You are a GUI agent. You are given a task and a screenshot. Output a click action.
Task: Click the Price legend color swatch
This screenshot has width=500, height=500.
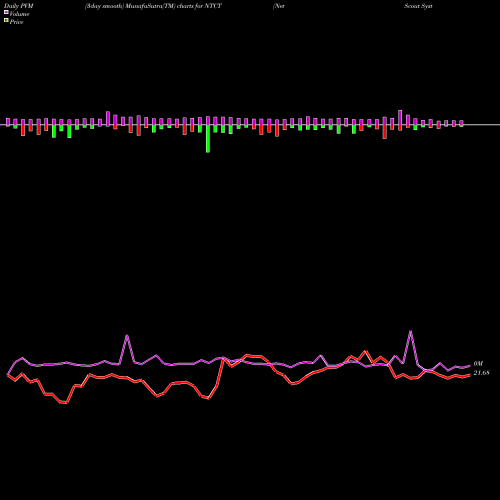[x=6, y=21]
